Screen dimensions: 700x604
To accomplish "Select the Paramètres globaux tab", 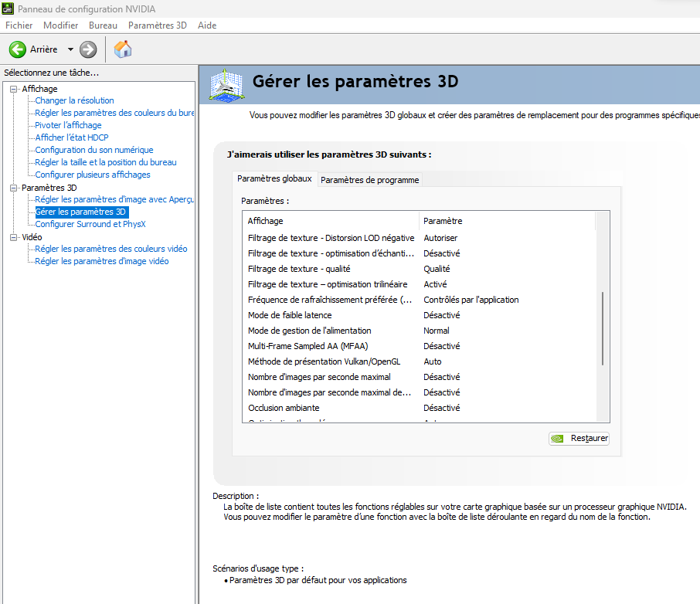I will click(x=274, y=178).
